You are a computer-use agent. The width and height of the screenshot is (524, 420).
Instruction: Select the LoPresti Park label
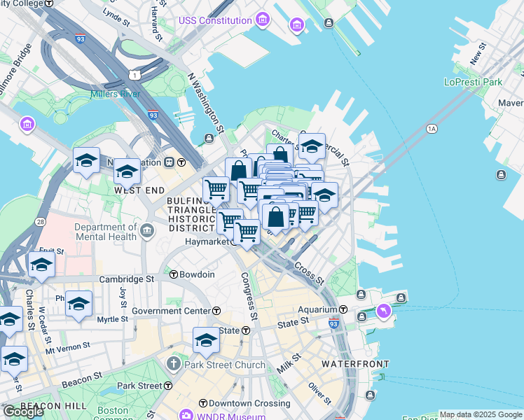click(x=473, y=82)
